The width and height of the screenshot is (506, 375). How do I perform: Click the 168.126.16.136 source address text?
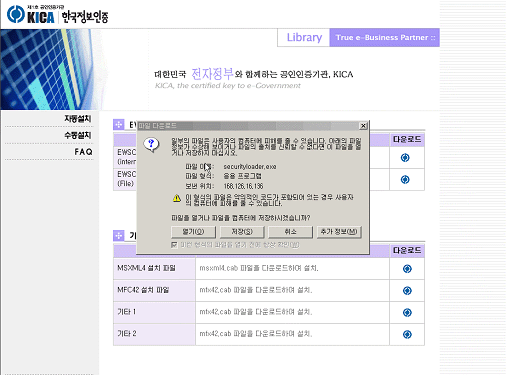pyautogui.click(x=243, y=186)
